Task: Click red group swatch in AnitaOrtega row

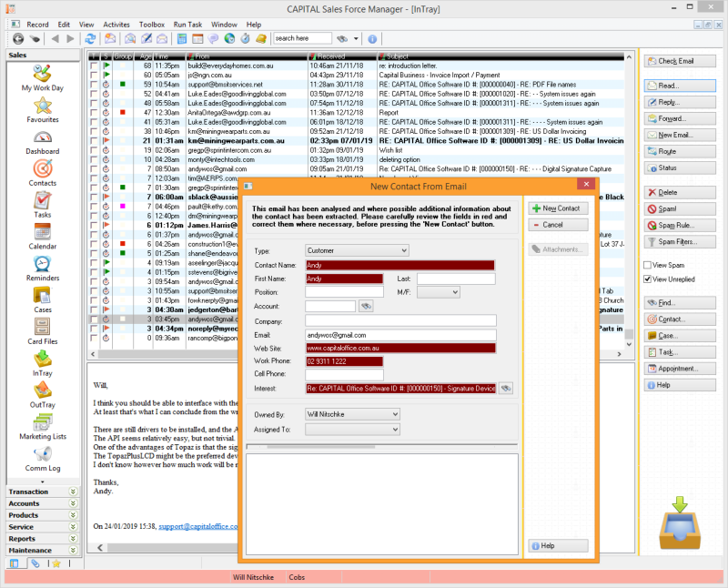Action: 123,112
